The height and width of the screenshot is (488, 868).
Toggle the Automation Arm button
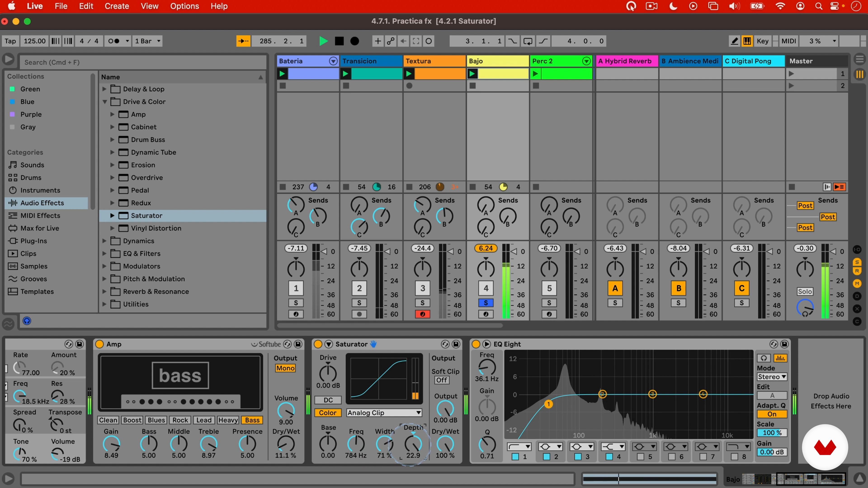391,41
